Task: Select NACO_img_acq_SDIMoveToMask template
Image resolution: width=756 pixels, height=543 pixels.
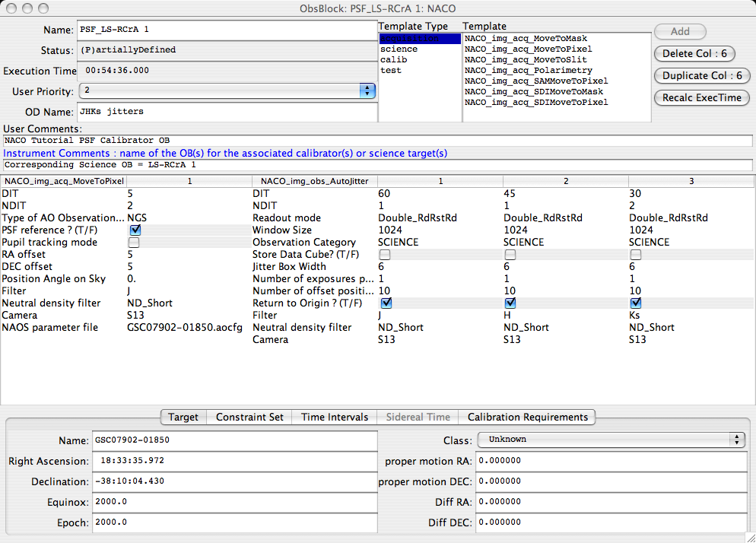Action: [557, 91]
